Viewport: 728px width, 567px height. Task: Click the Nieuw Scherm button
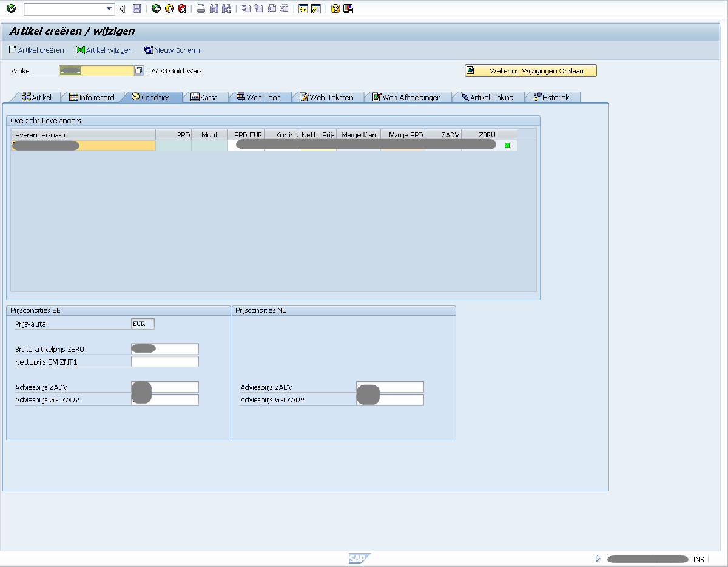(172, 50)
